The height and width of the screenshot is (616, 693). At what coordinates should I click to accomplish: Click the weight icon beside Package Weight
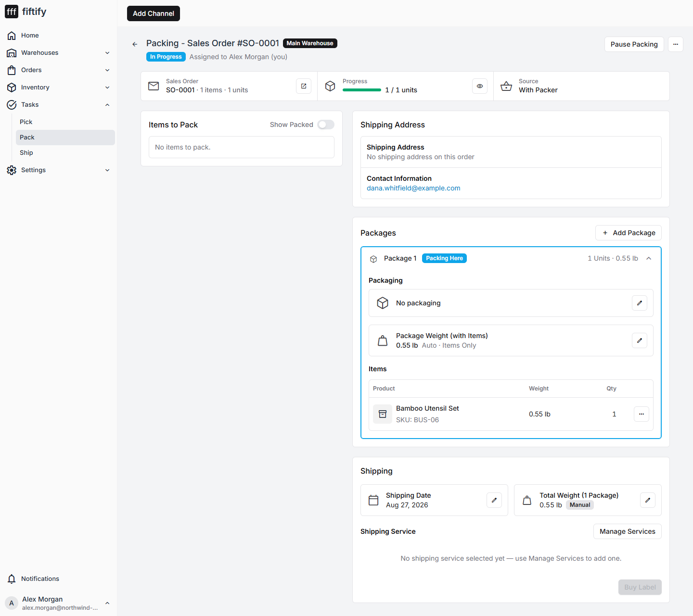383,340
